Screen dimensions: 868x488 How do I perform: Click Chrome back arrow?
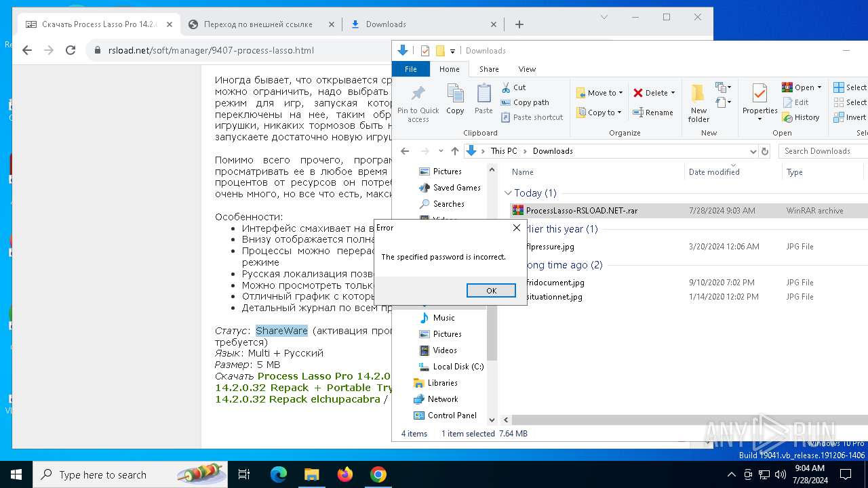pyautogui.click(x=27, y=50)
